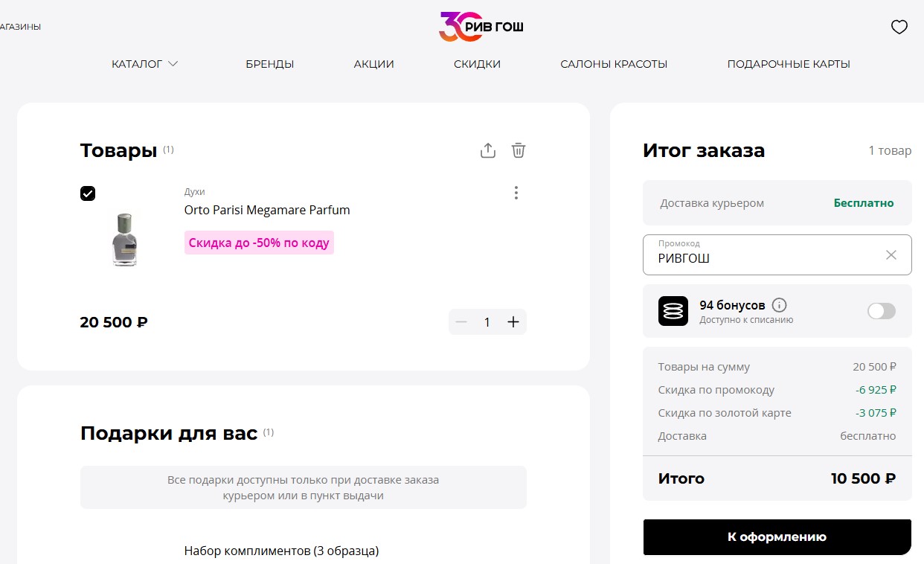
Task: Proceed with К оформлению button
Action: pyautogui.click(x=777, y=537)
